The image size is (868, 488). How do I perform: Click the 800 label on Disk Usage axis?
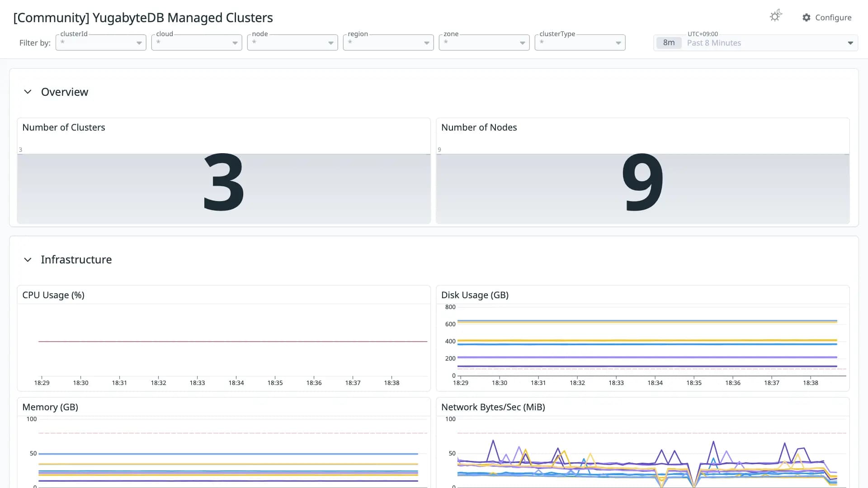click(x=450, y=307)
